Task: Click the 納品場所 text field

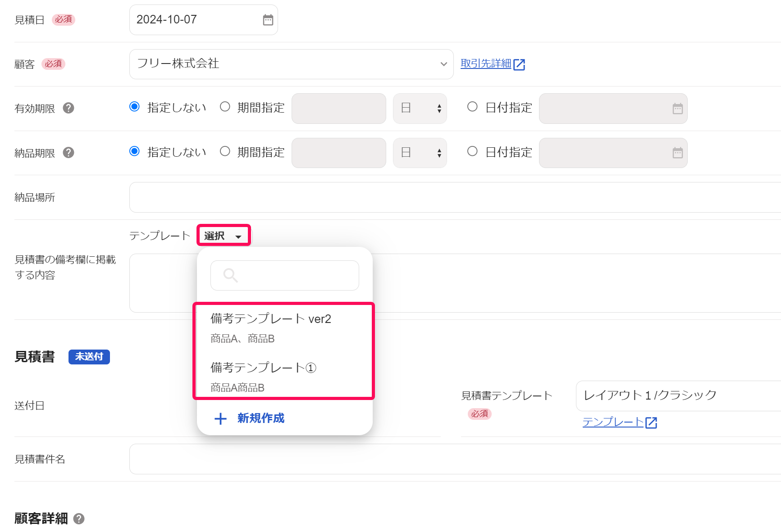Action: [455, 197]
